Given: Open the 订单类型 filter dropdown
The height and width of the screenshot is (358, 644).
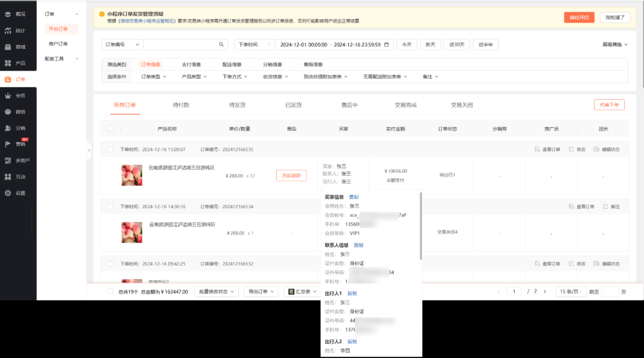Looking at the screenshot, I should click(x=154, y=77).
